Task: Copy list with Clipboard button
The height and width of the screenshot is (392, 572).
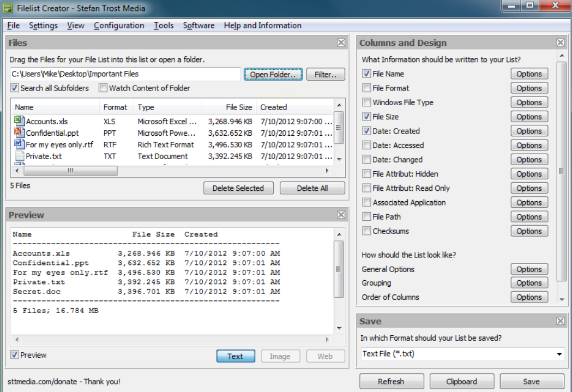Action: point(461,381)
